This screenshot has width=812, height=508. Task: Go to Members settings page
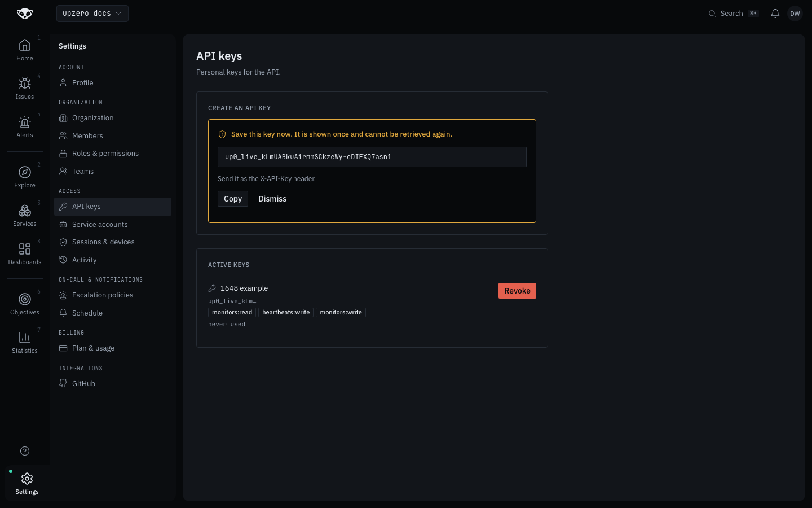pyautogui.click(x=113, y=136)
